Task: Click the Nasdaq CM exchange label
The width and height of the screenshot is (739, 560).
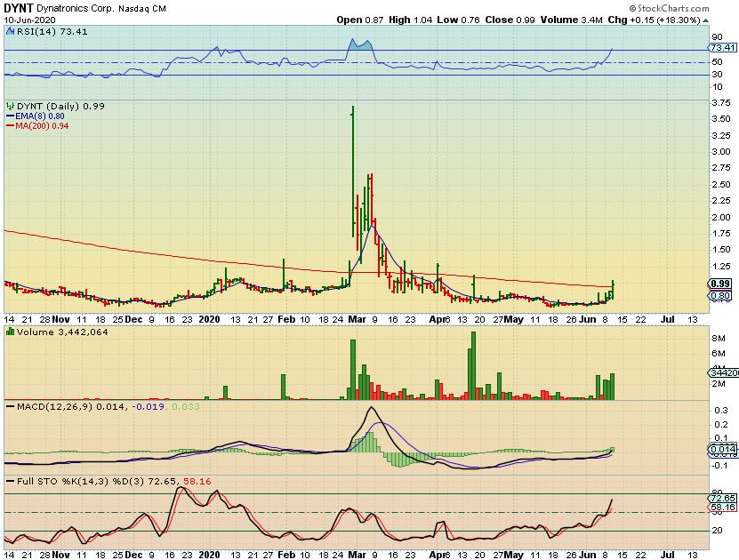Action: (142, 9)
